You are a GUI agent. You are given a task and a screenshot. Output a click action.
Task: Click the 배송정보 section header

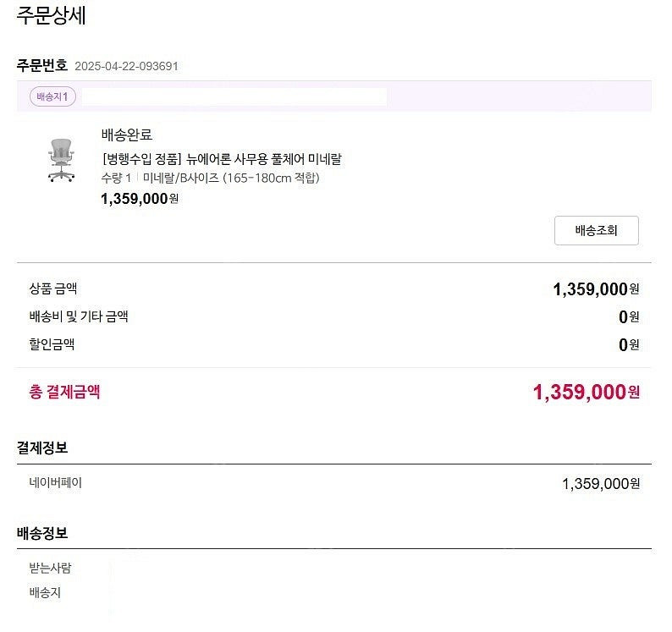click(x=42, y=533)
